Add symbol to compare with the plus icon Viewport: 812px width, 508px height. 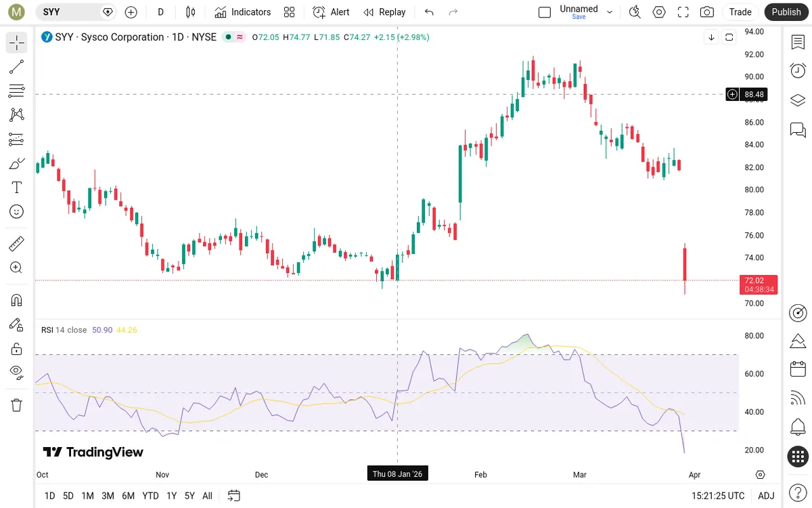[131, 12]
